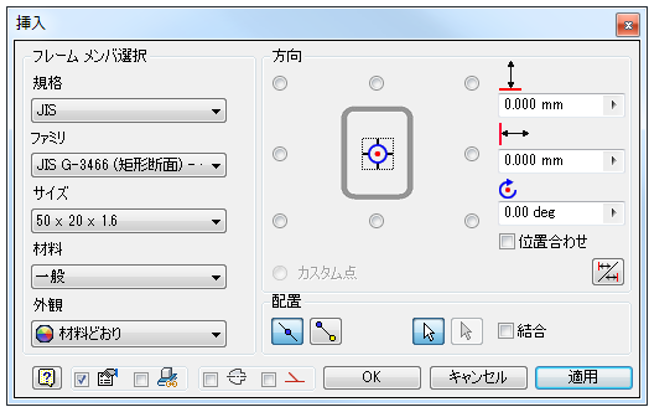
Task: Open the サイズ 50 x 20 x 1.6 dropdown
Action: [129, 220]
